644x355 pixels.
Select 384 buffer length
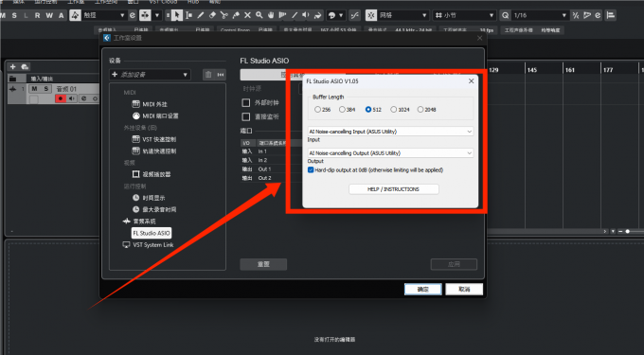coord(342,110)
